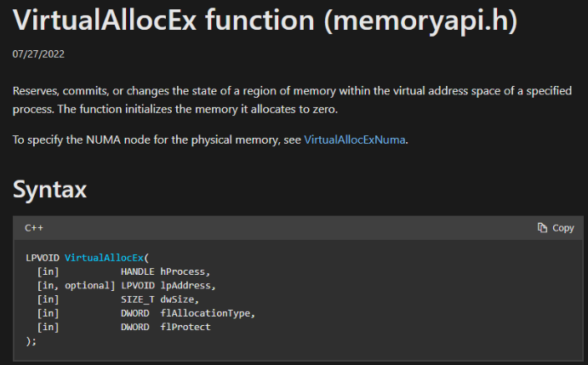Click the "To specify the NUMA node" sentence
588x365 pixels.
pyautogui.click(x=157, y=140)
